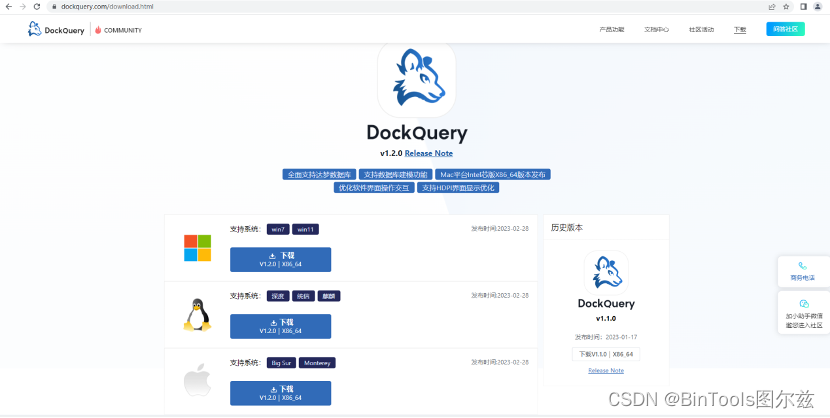The image size is (830, 418).
Task: Open the Release Note link under v1.1.0
Action: (606, 370)
